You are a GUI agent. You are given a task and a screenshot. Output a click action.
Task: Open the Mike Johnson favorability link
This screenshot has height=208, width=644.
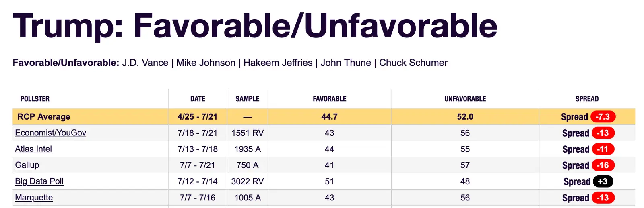pos(206,63)
